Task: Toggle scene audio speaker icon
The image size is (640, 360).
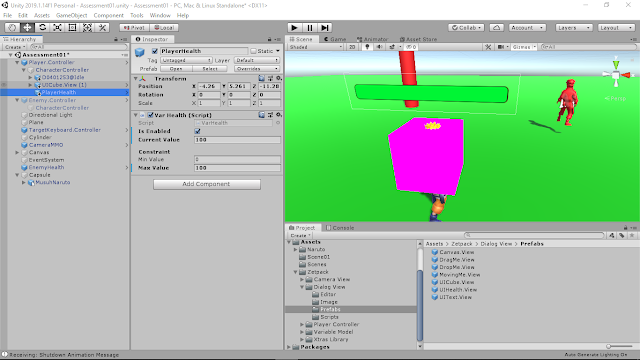Action: tap(379, 47)
